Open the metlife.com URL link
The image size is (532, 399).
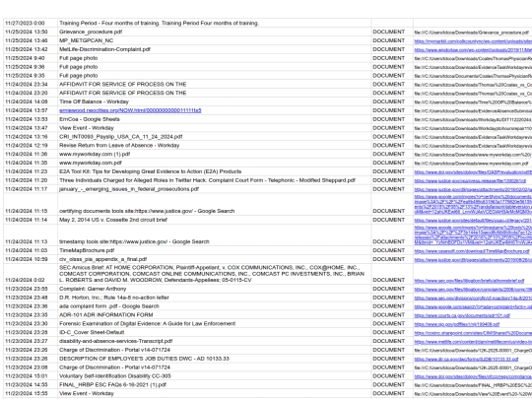pyautogui.click(x=473, y=342)
